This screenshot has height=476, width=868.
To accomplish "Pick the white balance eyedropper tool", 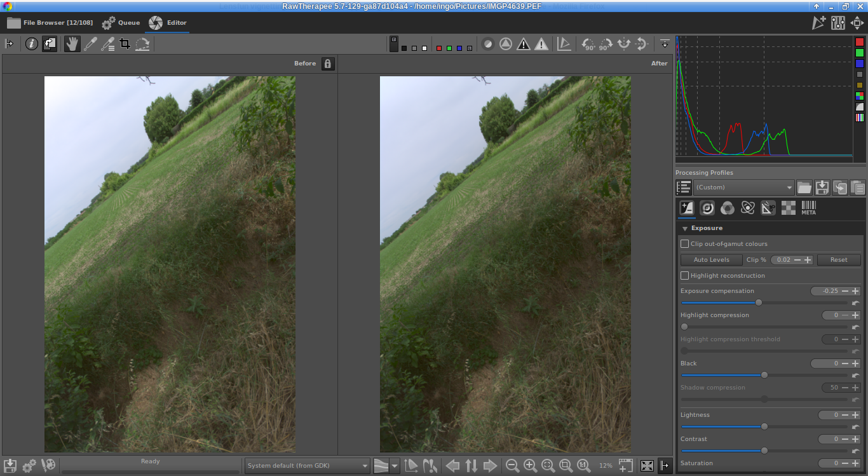I will (x=90, y=44).
